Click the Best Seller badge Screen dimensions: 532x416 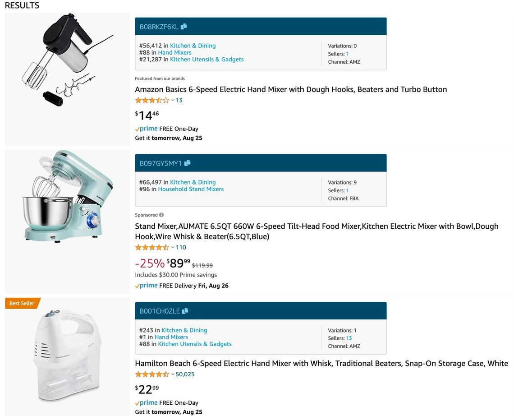22,303
